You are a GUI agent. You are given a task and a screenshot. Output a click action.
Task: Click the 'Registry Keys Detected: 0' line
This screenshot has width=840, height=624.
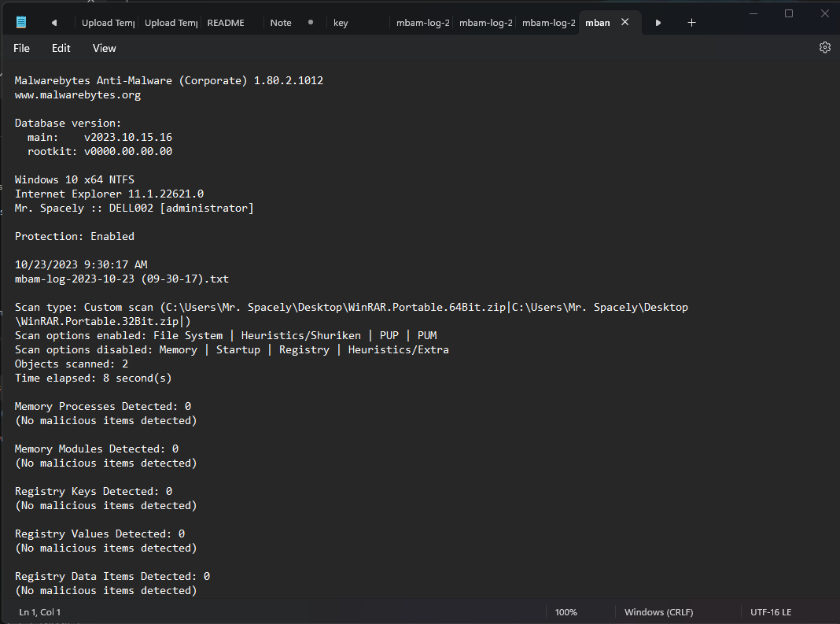94,491
